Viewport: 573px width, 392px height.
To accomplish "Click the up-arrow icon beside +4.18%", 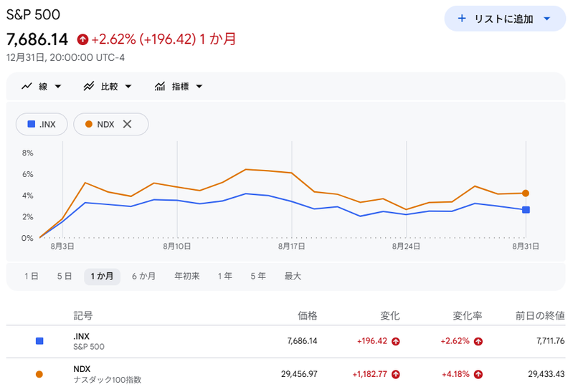I will coord(478,374).
